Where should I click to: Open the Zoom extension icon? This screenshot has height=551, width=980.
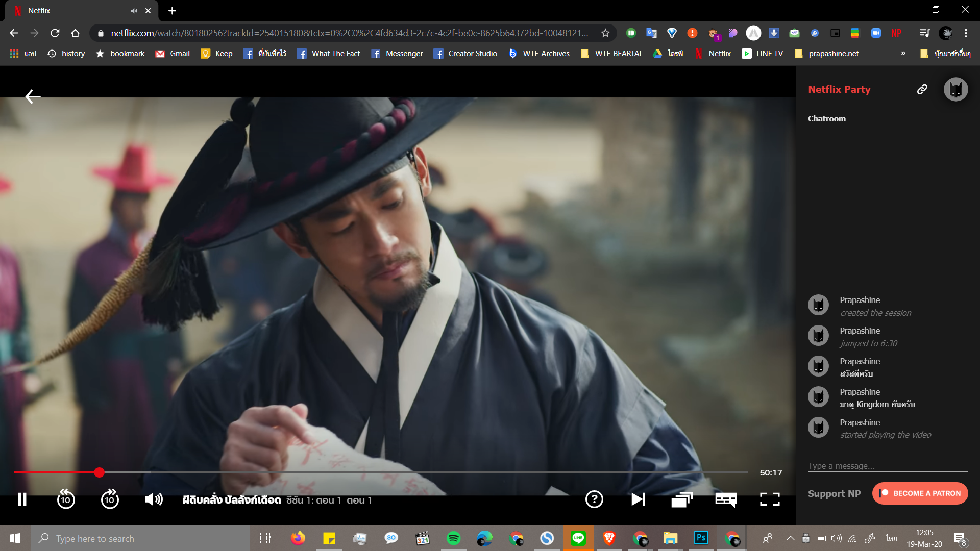pyautogui.click(x=876, y=33)
